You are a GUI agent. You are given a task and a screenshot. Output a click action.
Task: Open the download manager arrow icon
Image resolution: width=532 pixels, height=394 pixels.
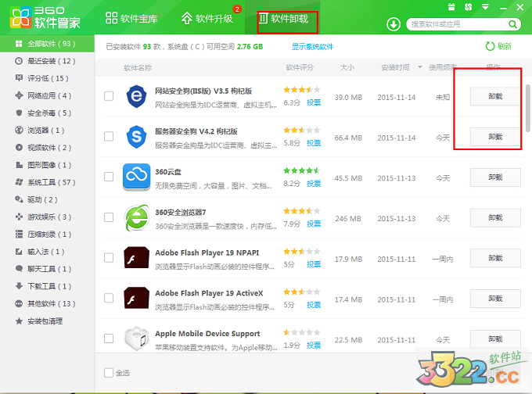click(394, 24)
